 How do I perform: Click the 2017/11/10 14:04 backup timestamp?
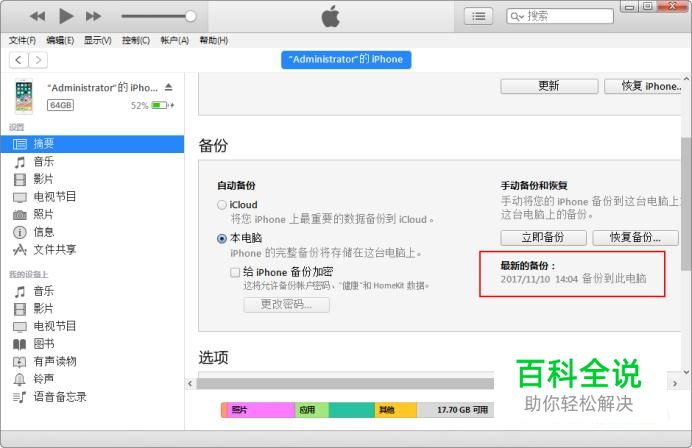coord(539,279)
